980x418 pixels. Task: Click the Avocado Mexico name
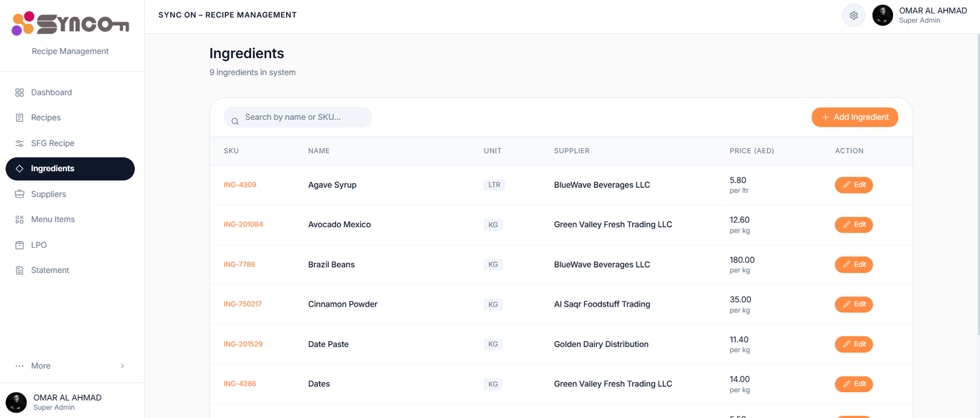click(x=339, y=225)
